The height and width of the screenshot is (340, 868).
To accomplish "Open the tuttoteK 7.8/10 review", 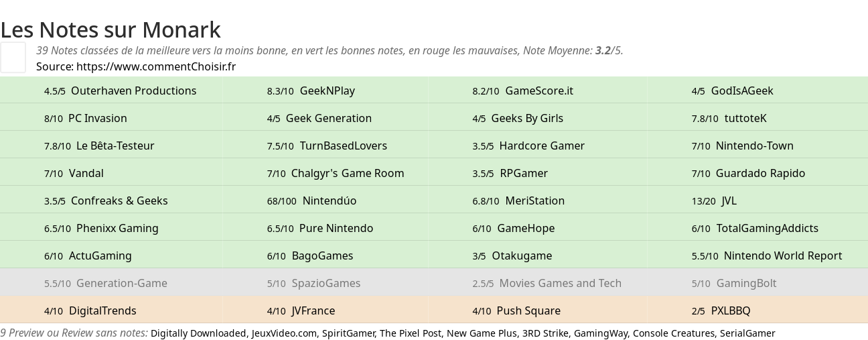I will click(x=729, y=118).
